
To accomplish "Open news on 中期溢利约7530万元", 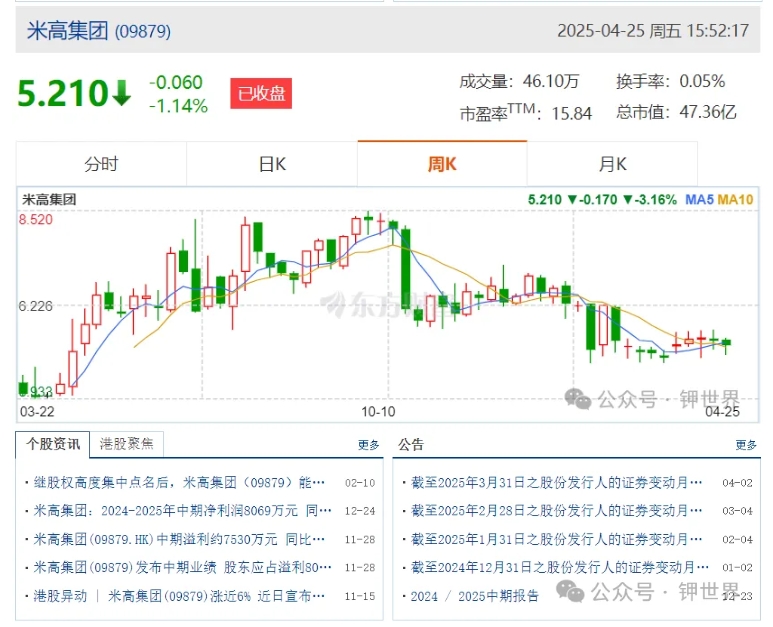I will pyautogui.click(x=179, y=539).
